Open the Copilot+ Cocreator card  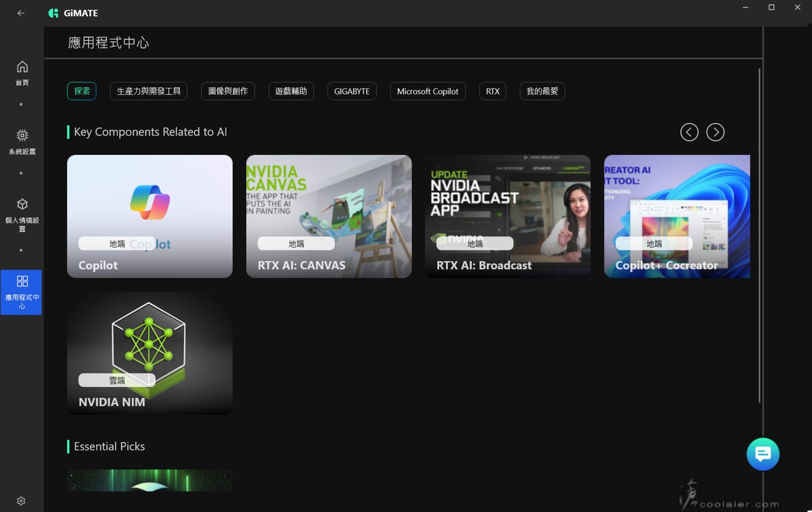point(677,216)
